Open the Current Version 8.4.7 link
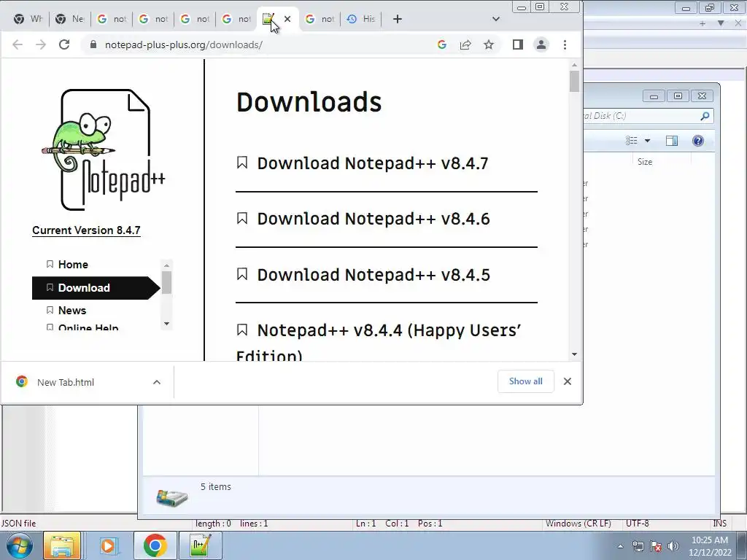This screenshot has width=747, height=560. pyautogui.click(x=86, y=230)
